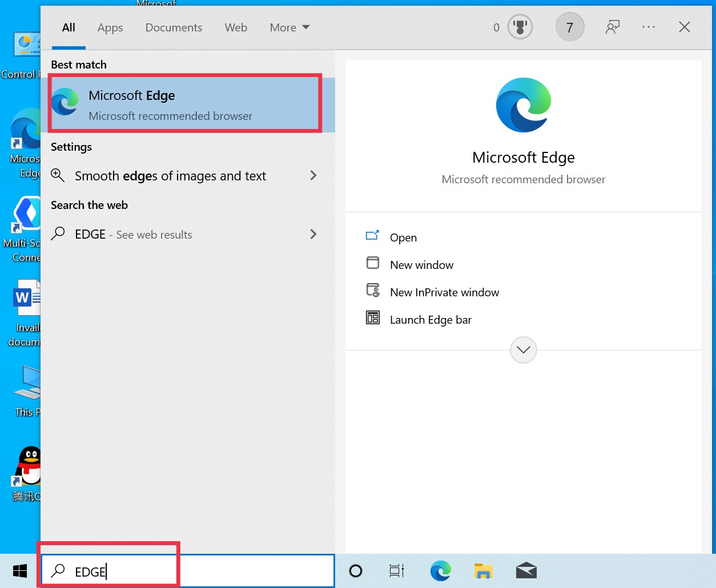Expand the EDGE web results arrow

[x=313, y=234]
